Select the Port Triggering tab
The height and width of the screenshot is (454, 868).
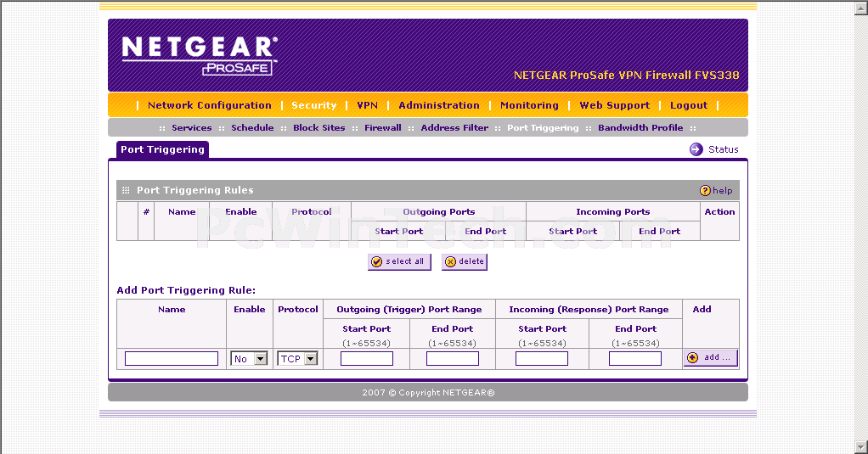coord(162,149)
